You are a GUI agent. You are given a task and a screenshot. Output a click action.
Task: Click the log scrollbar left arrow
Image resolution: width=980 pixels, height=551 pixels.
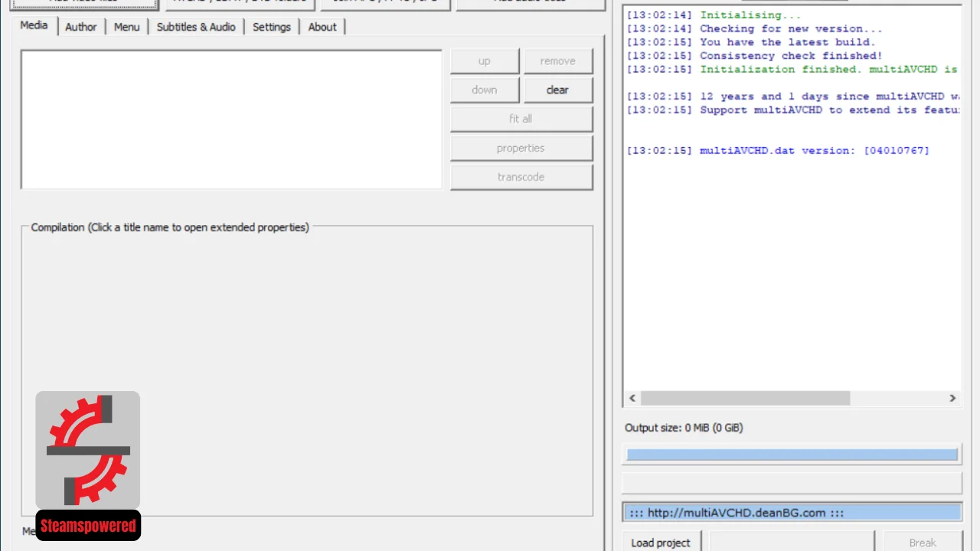pos(632,398)
